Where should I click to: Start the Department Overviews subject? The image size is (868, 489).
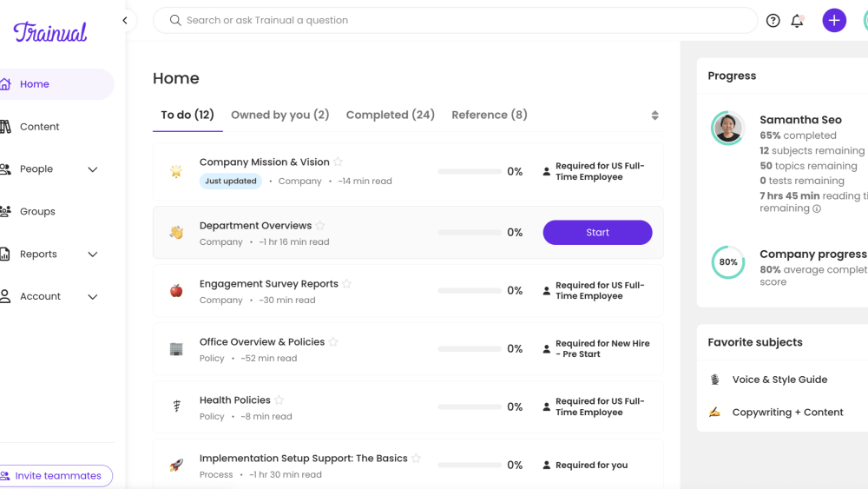597,232
